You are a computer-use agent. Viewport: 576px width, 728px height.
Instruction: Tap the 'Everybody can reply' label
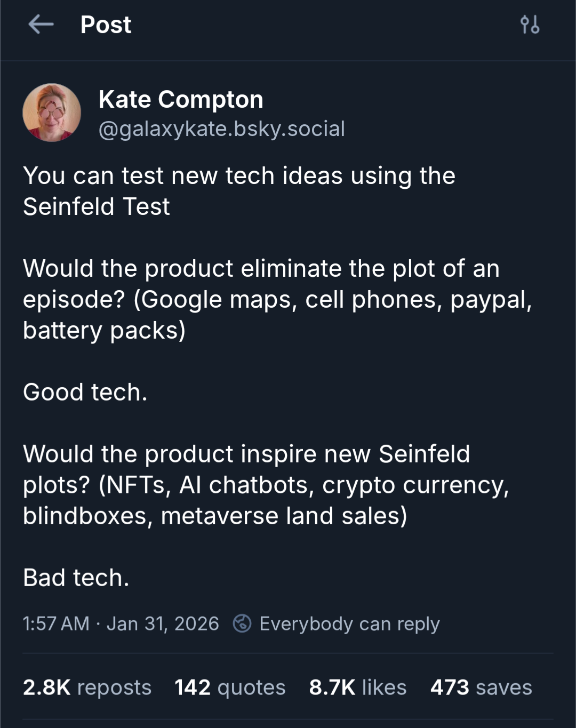pos(349,623)
